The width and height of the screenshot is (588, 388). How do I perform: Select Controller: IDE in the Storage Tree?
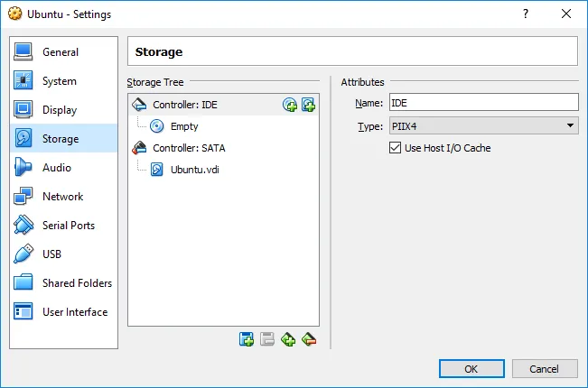click(184, 105)
